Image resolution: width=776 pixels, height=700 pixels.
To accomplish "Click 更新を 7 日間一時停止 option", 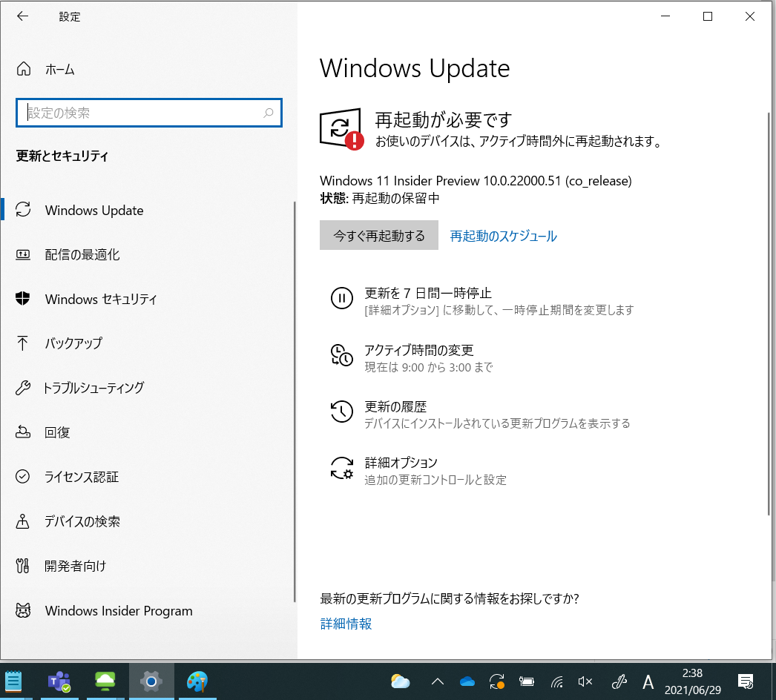I will pyautogui.click(x=428, y=293).
